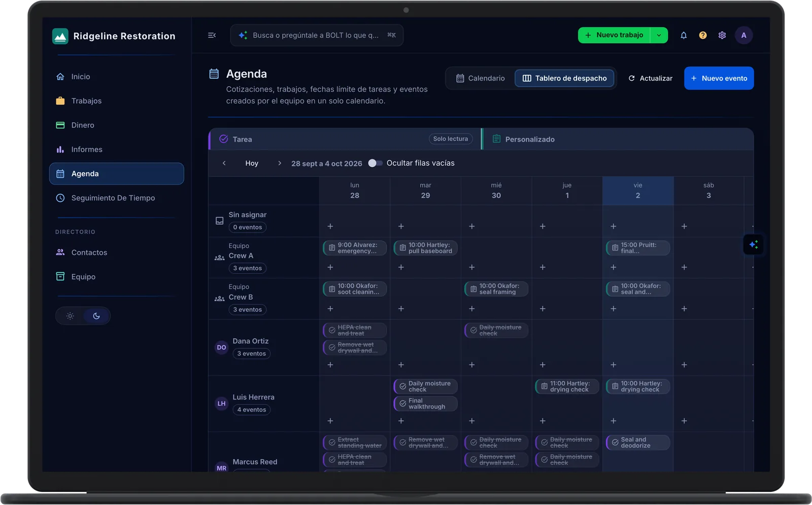This screenshot has height=505, width=812.
Task: Toggle Luis Herrera's Daily moisture check task
Action: [403, 386]
